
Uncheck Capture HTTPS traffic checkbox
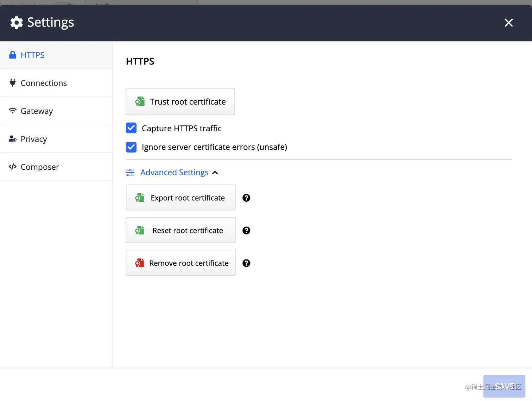pos(131,128)
